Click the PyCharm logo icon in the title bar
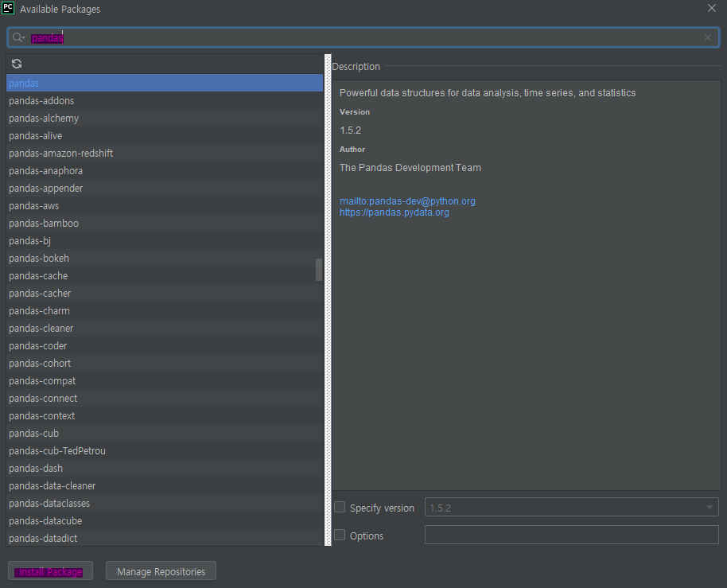Image resolution: width=727 pixels, height=588 pixels. [x=8, y=8]
